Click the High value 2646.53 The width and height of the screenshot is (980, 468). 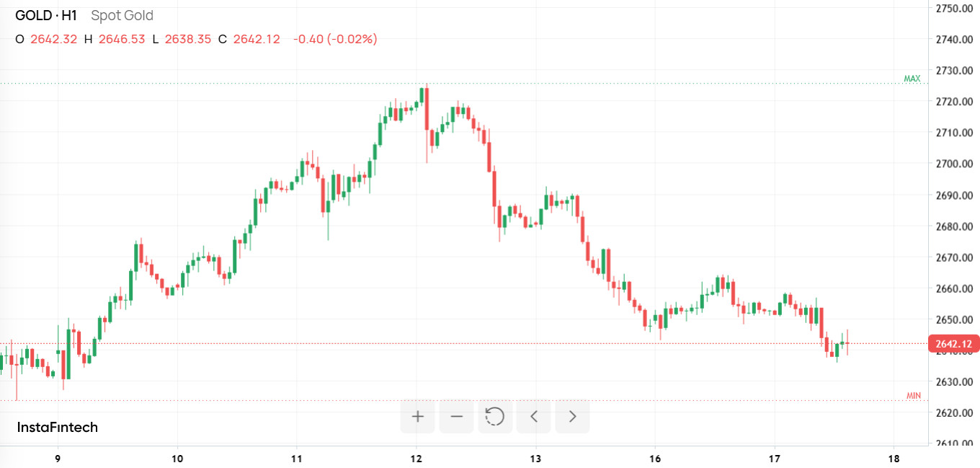122,39
